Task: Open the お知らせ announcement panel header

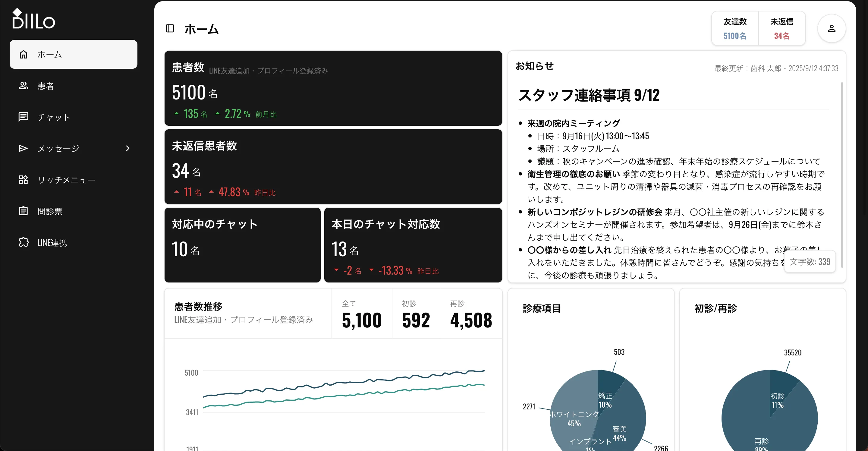Action: click(x=534, y=66)
